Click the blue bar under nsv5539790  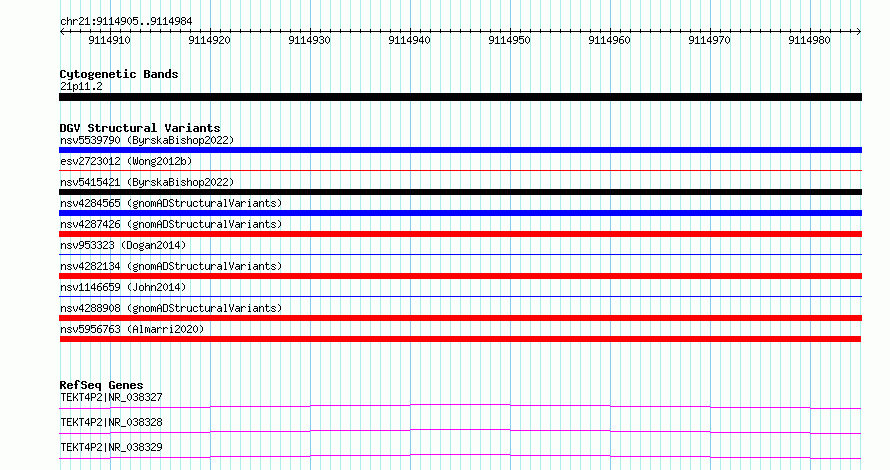click(460, 150)
